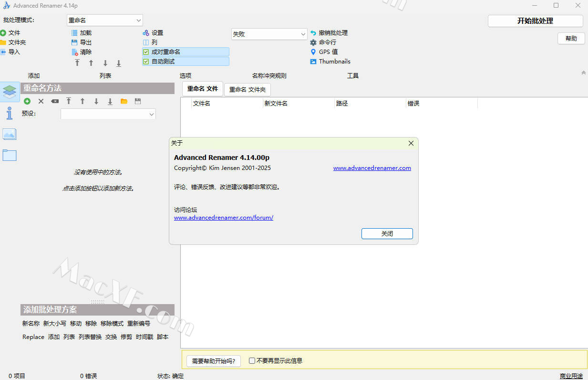This screenshot has width=588, height=380.
Task: Click the 新文件名 column header
Action: (x=299, y=104)
